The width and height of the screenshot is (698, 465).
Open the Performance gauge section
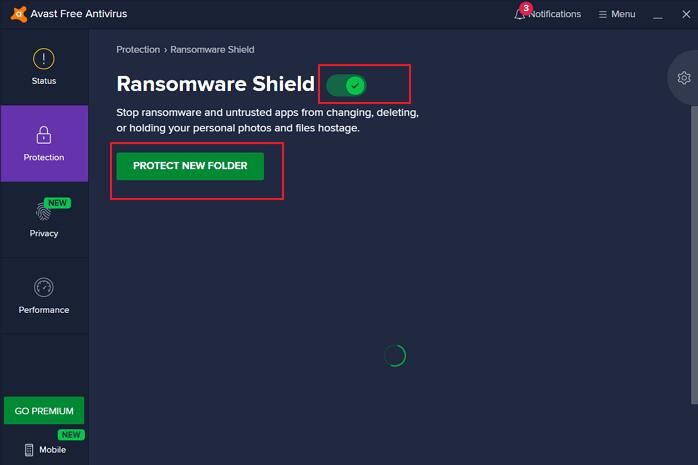point(44,296)
